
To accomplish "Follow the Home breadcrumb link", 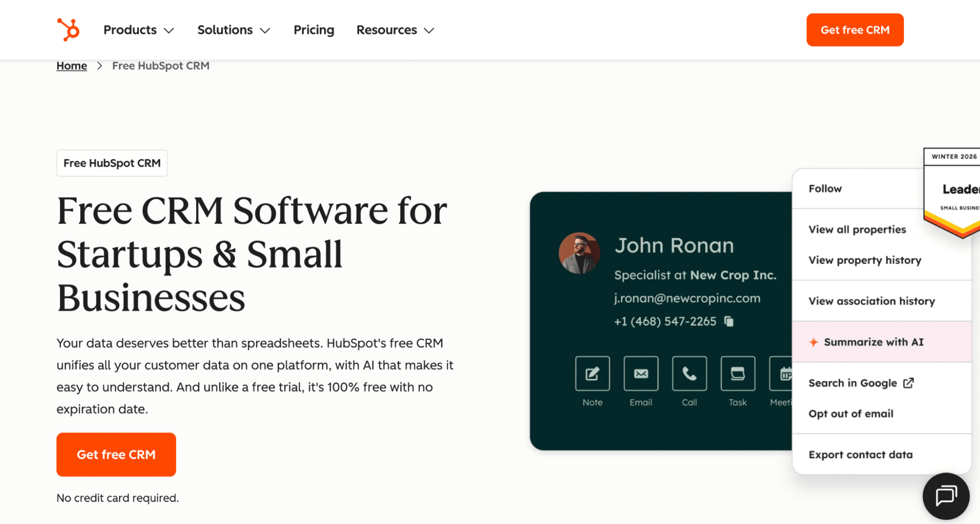I will point(72,66).
